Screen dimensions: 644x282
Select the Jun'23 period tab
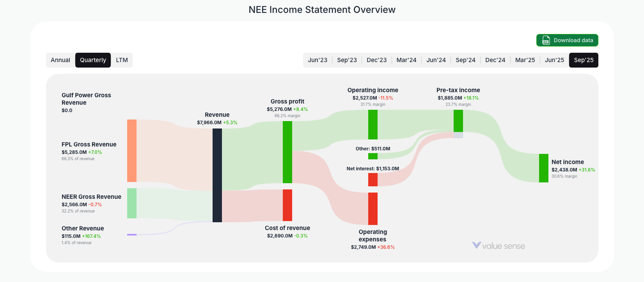point(318,60)
